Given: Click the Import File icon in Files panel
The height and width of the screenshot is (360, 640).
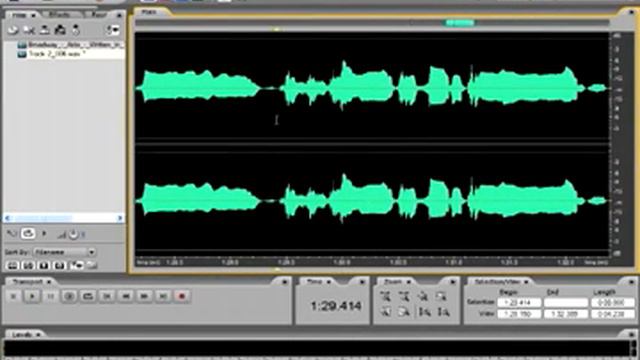Looking at the screenshot, I should [x=13, y=30].
